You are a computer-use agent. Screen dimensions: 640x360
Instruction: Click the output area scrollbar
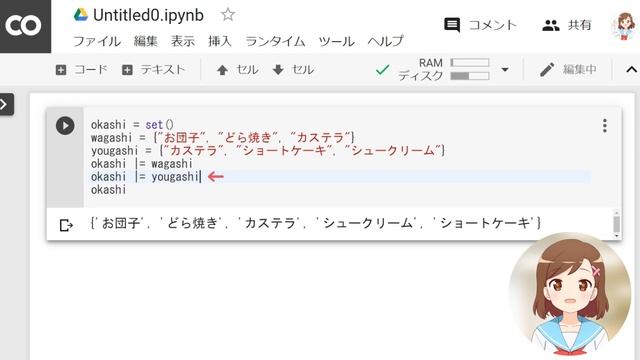pyautogui.click(x=616, y=224)
